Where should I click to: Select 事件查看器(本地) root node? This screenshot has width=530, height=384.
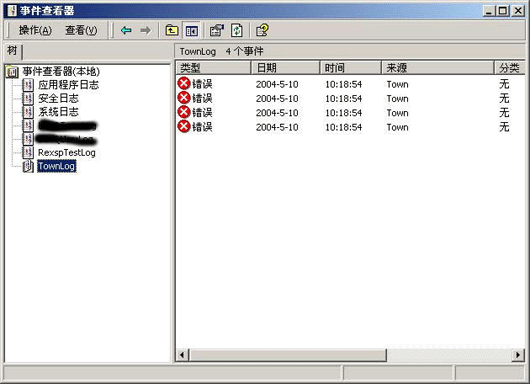[61, 71]
